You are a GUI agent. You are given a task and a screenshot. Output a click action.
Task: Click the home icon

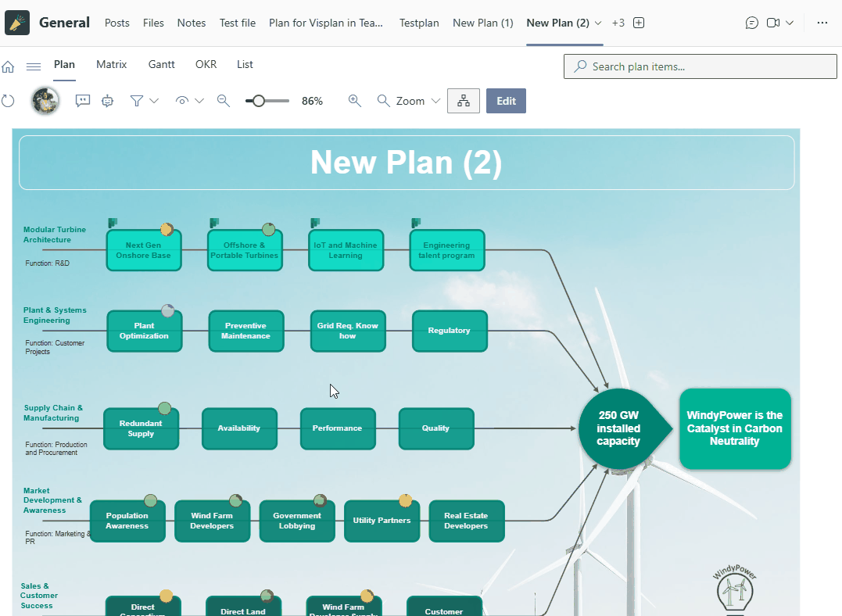point(8,67)
